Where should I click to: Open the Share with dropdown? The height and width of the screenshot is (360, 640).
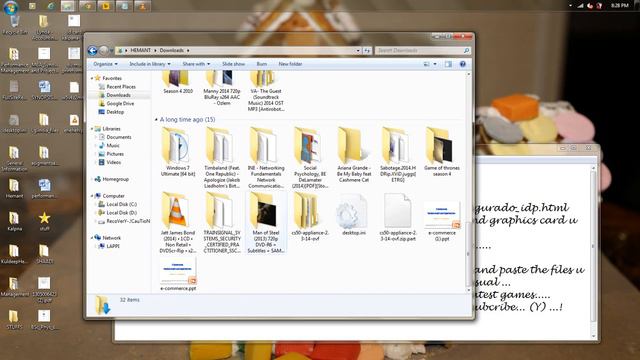[x=196, y=64]
